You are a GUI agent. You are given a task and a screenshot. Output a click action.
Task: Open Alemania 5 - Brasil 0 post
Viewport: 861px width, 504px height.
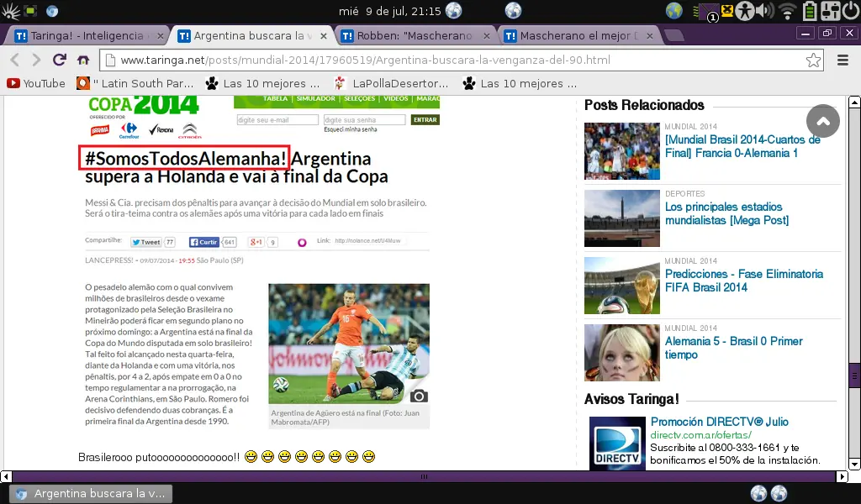point(733,348)
